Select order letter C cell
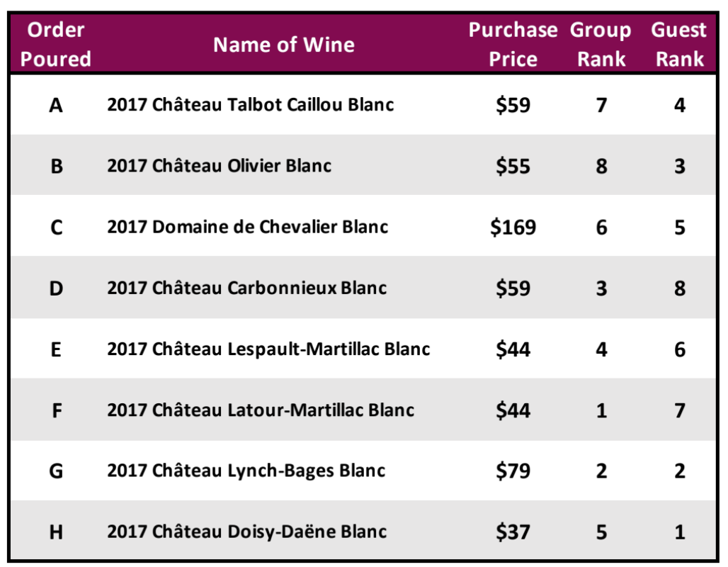 (56, 228)
